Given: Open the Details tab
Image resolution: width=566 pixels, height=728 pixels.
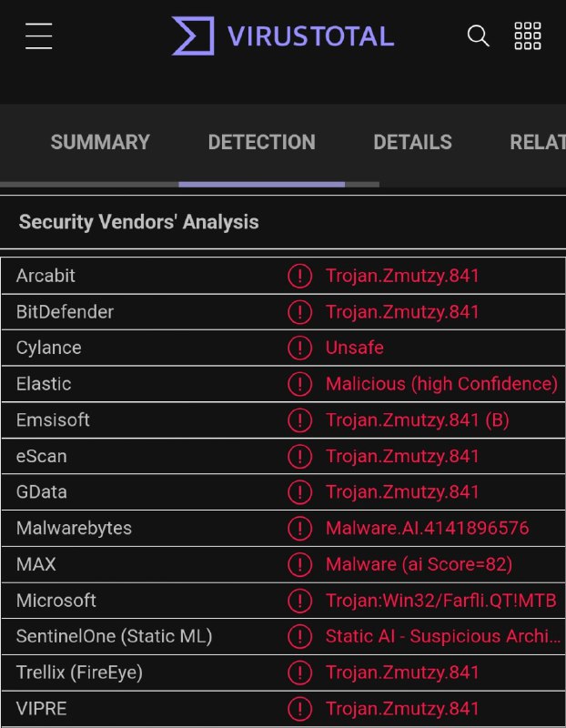Looking at the screenshot, I should point(412,143).
